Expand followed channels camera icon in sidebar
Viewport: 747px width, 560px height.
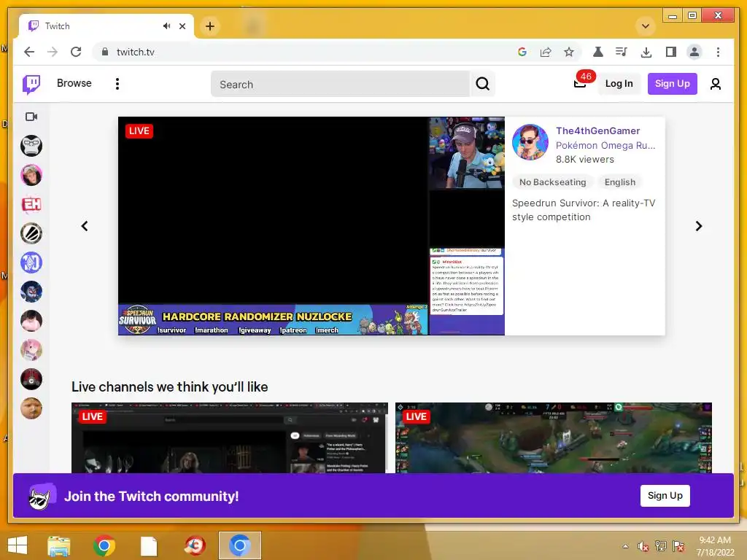click(x=31, y=117)
